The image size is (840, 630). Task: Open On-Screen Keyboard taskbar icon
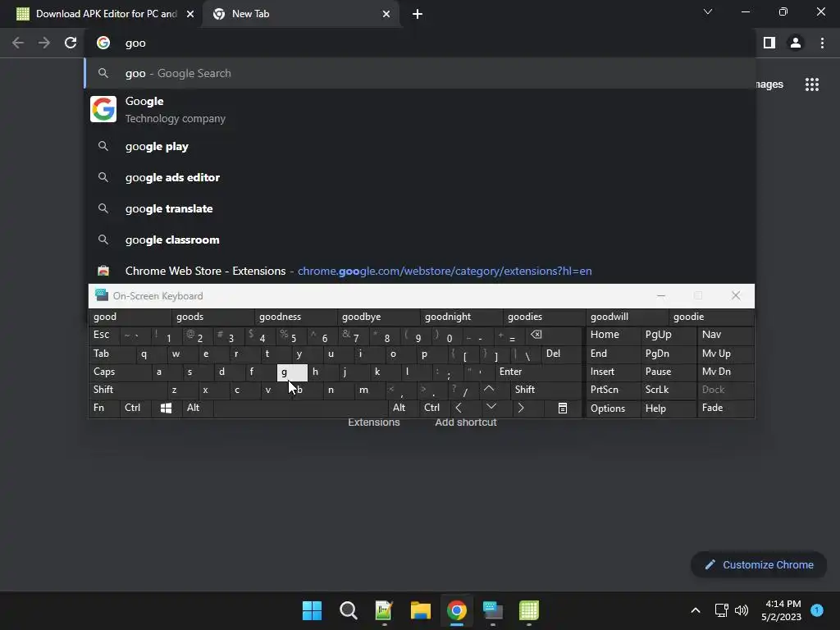[493, 610]
